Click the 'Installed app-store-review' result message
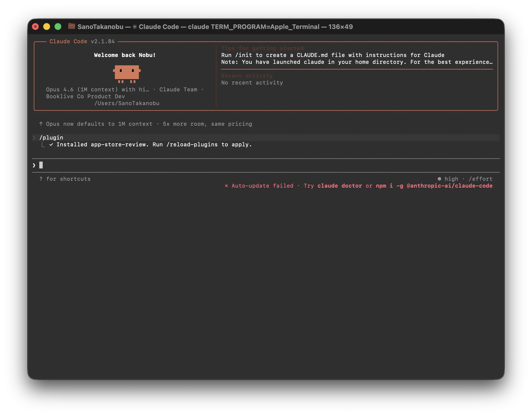Screen dimensions: 532x416 click(x=154, y=144)
